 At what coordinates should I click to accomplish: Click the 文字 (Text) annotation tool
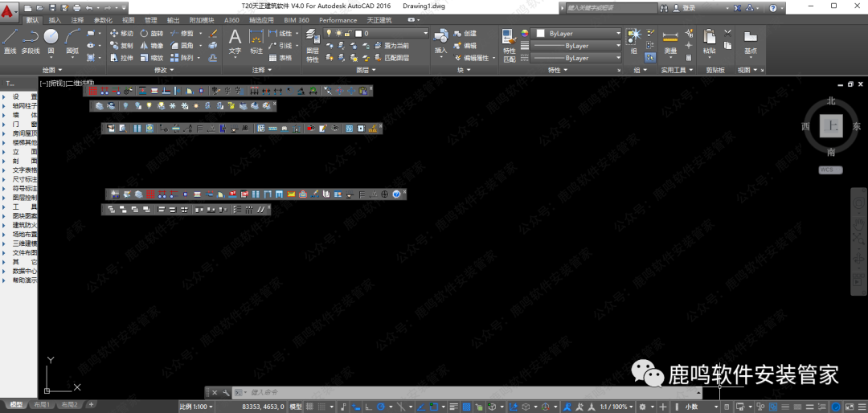[x=235, y=40]
